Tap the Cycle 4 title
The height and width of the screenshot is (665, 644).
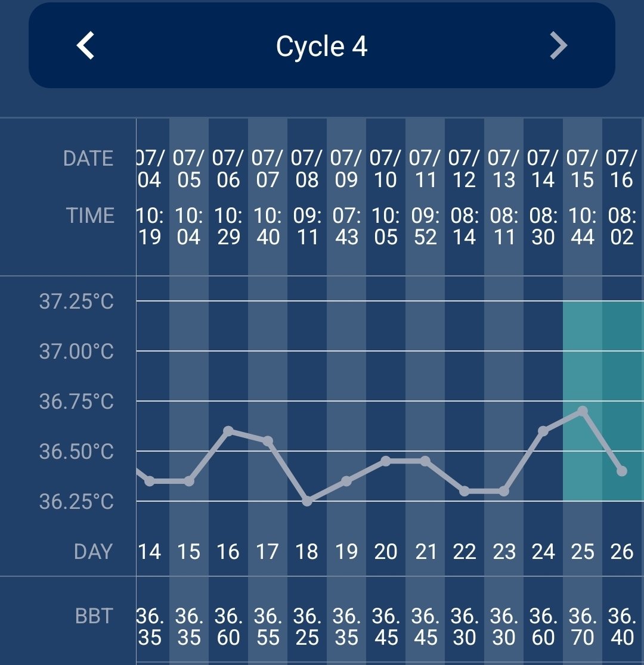pyautogui.click(x=321, y=46)
